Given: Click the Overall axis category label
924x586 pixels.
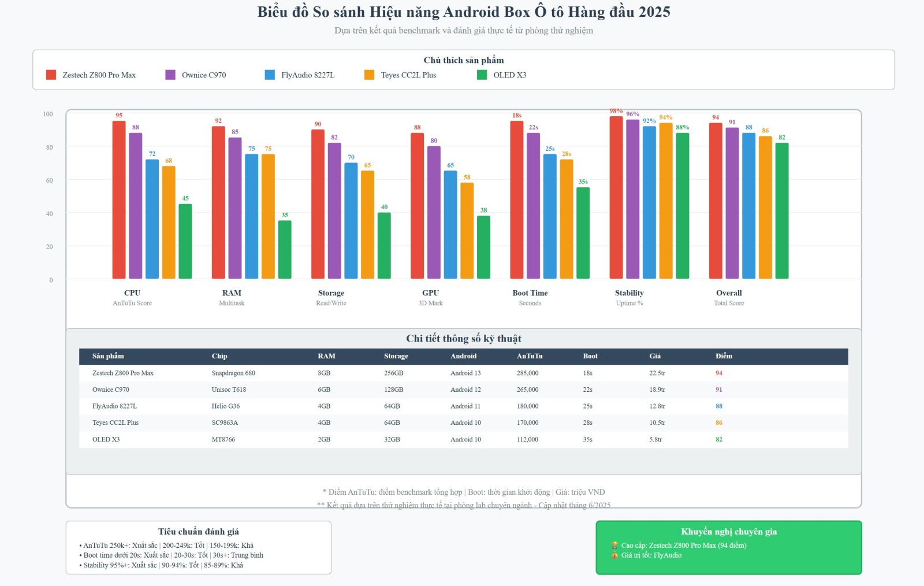Looking at the screenshot, I should coord(729,293).
